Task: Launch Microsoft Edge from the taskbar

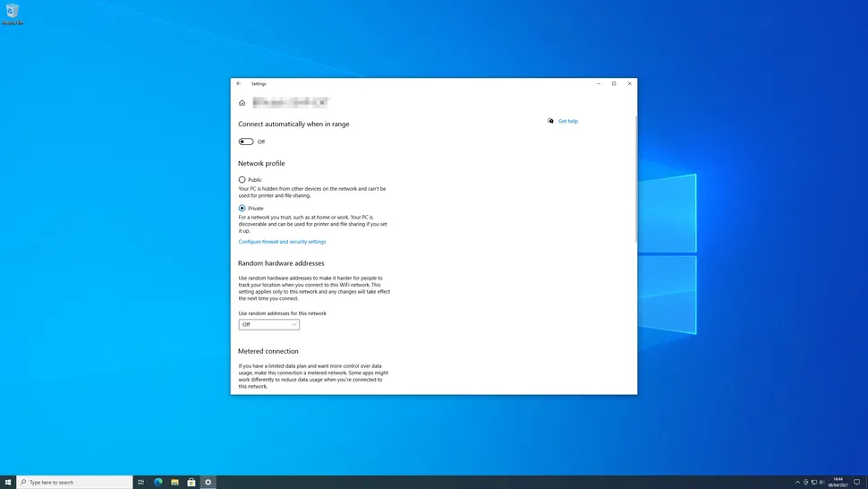Action: (x=157, y=482)
